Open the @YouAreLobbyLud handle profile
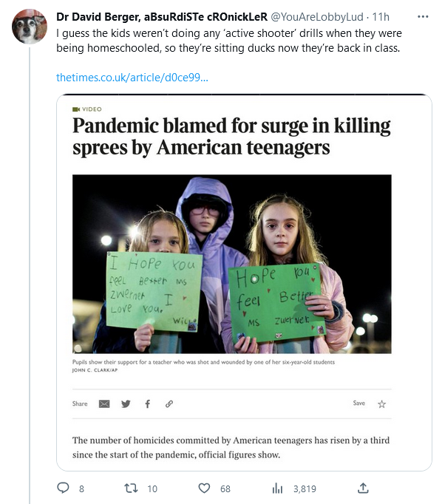 [x=317, y=17]
